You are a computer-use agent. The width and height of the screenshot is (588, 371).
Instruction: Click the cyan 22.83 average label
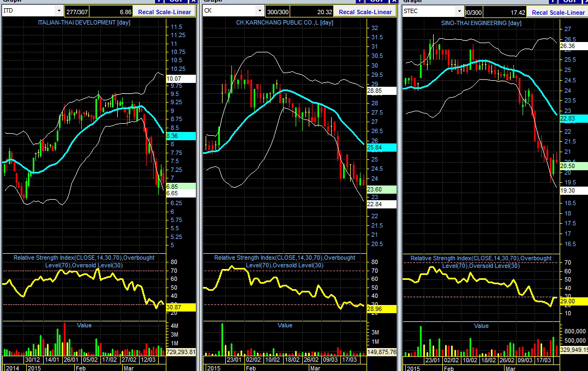[574, 118]
